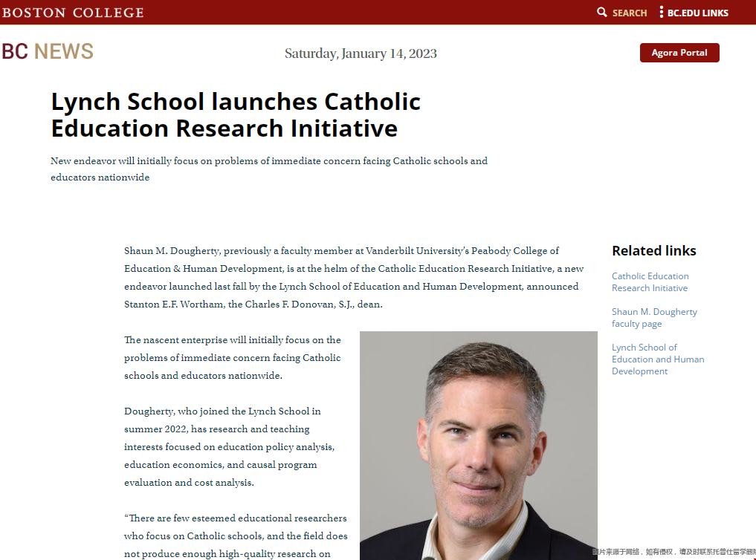Viewport: 756px width, 560px height.
Task: Click the watermark text at the bottom right
Action: pos(673,552)
